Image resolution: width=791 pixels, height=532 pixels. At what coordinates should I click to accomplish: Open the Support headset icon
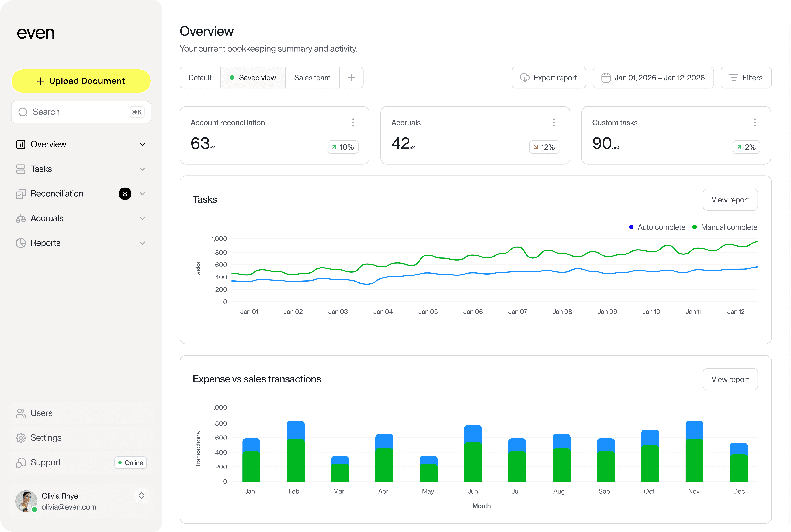(21, 462)
